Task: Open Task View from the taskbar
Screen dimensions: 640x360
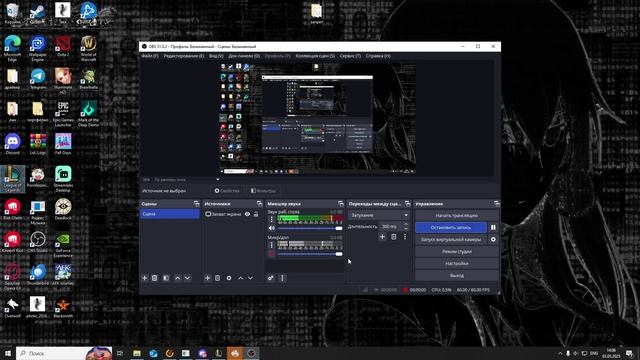Action: point(120,353)
